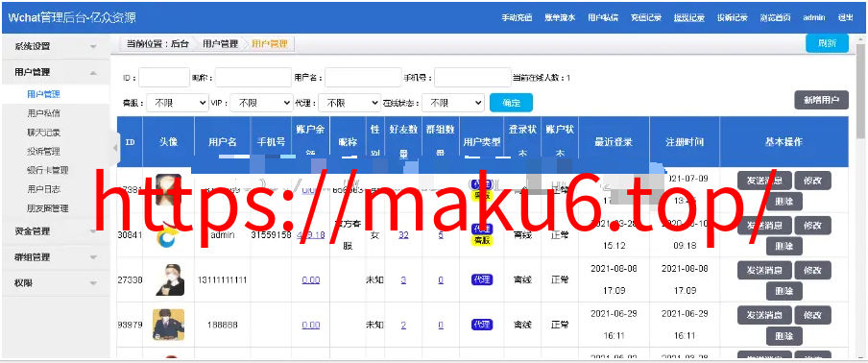Click 修改 for user 27330
868x363 pixels.
[812, 271]
